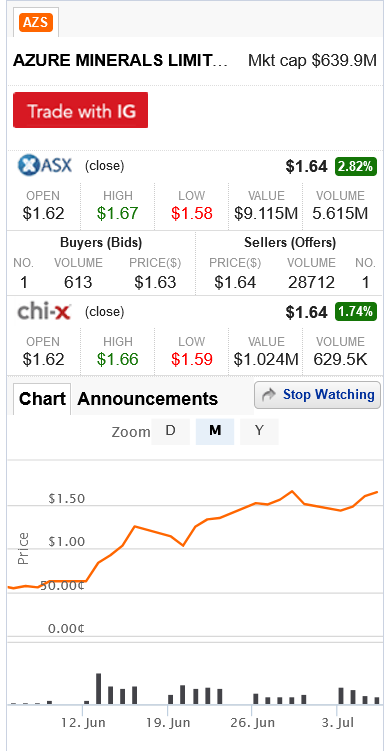Click the green 1.74% change badge
Viewport: 389px width, 751px height.
356,312
